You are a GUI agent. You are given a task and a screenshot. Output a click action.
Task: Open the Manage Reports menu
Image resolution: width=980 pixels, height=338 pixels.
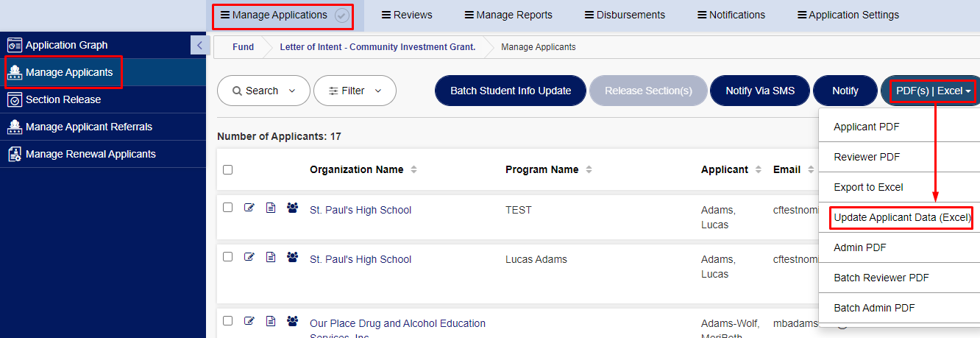coord(508,15)
